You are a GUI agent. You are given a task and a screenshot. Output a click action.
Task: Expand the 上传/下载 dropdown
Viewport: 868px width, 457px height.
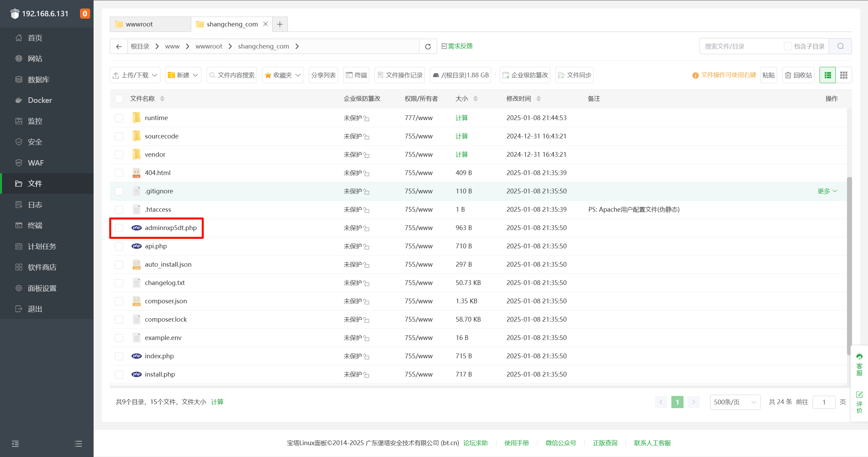click(135, 75)
